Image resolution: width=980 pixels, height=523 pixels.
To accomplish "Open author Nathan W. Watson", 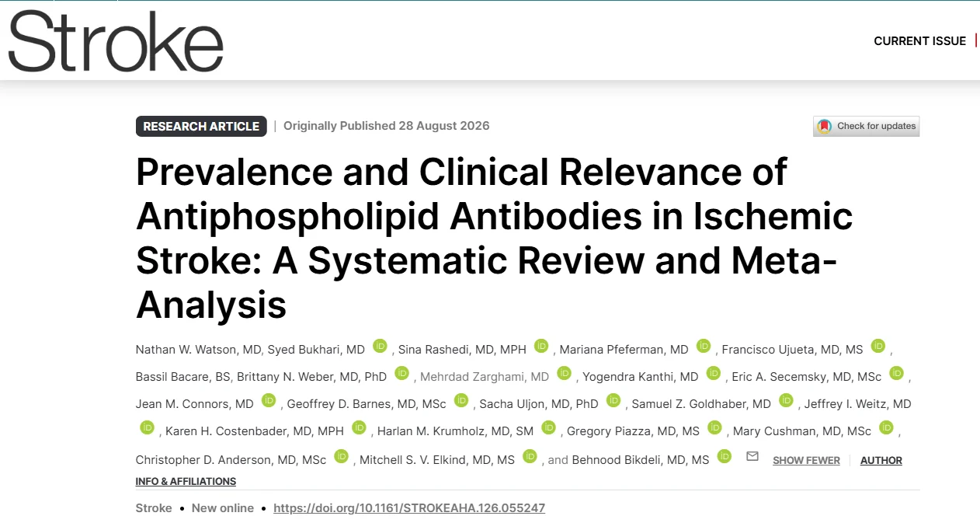I will 197,350.
